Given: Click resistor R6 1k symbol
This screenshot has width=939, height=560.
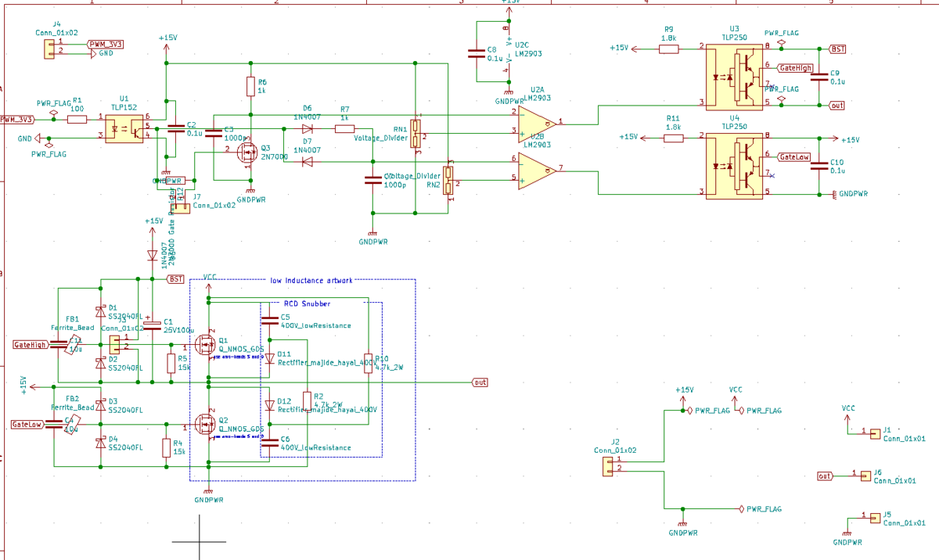Looking at the screenshot, I should click(x=250, y=87).
